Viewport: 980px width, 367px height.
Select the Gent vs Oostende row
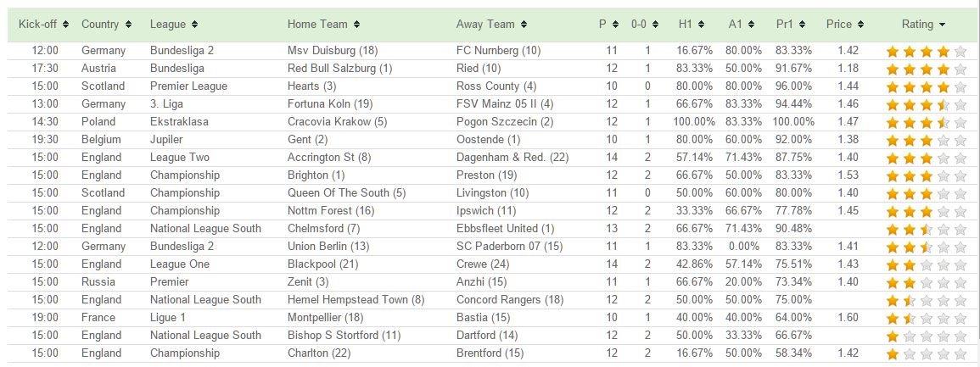click(x=490, y=140)
